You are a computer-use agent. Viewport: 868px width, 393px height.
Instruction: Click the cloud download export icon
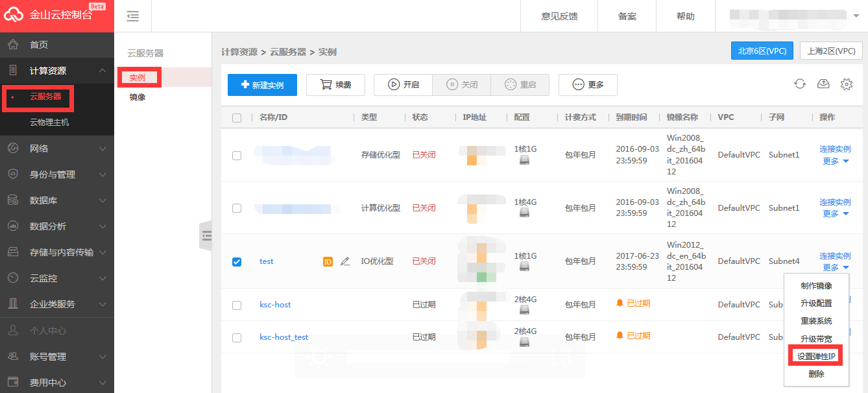pyautogui.click(x=823, y=84)
